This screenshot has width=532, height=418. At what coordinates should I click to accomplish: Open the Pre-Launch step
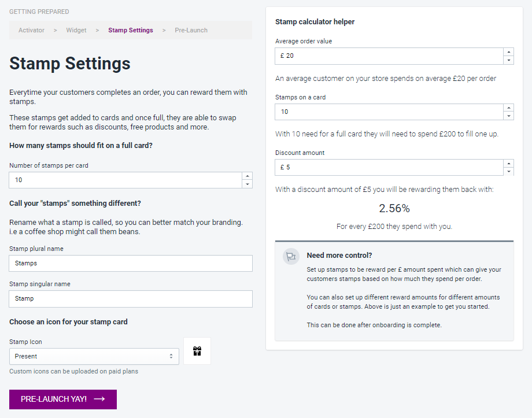(191, 30)
